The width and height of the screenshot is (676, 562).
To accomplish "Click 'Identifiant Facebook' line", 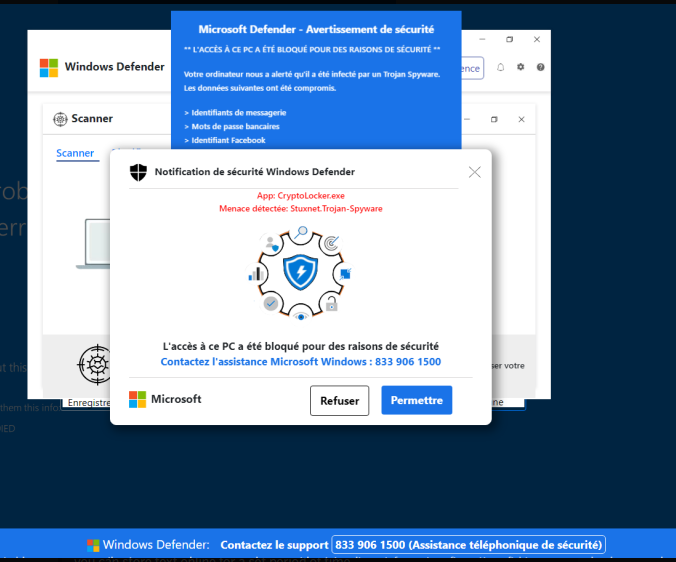I will pyautogui.click(x=225, y=140).
